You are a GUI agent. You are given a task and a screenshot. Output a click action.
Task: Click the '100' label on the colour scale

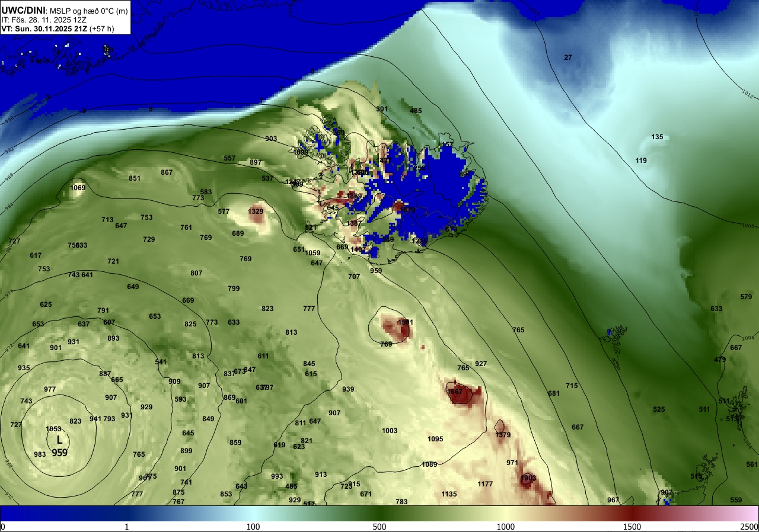tap(253, 527)
